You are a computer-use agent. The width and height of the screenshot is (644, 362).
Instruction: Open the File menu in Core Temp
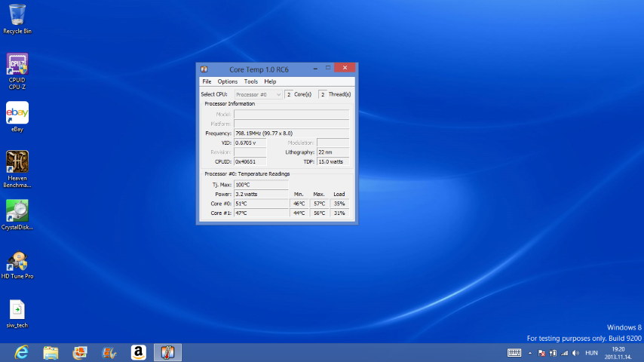pos(207,81)
